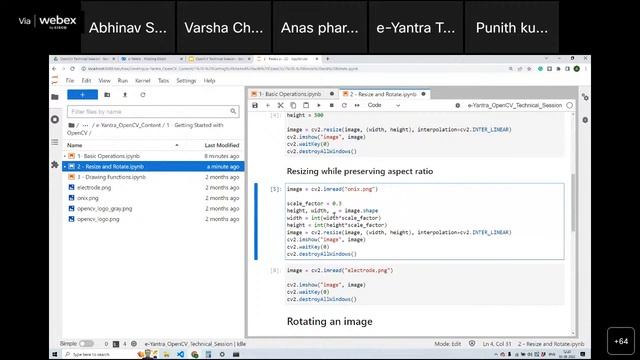Viewport: 640px width, 360px height.
Task: Open the Extension Manager puzzle icon
Action: (x=55, y=164)
